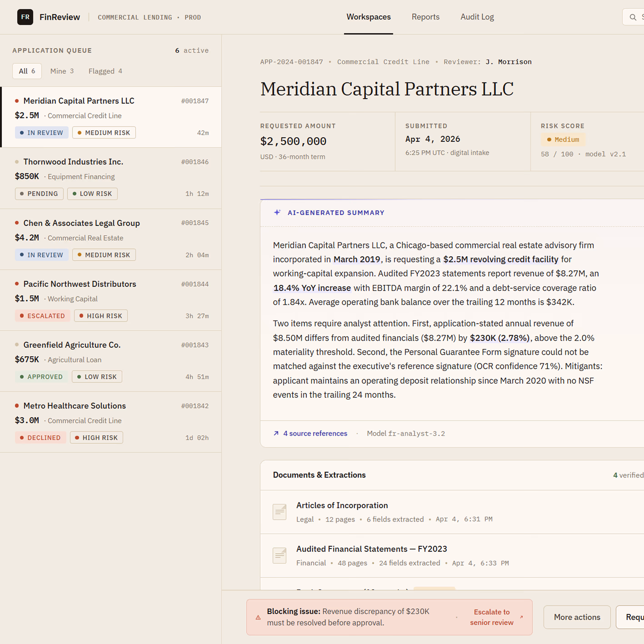The image size is (644, 644).
Task: Select Thornwood Industries Inc. application
Action: (111, 178)
